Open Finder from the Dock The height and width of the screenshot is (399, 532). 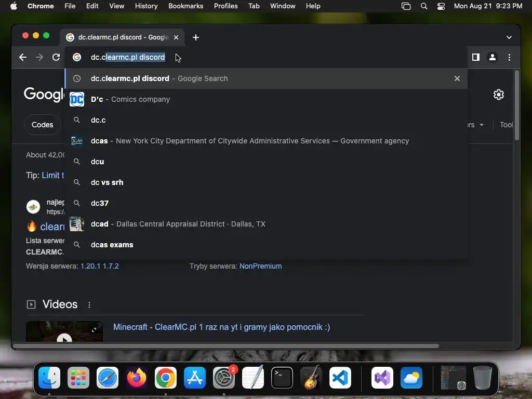click(x=49, y=378)
